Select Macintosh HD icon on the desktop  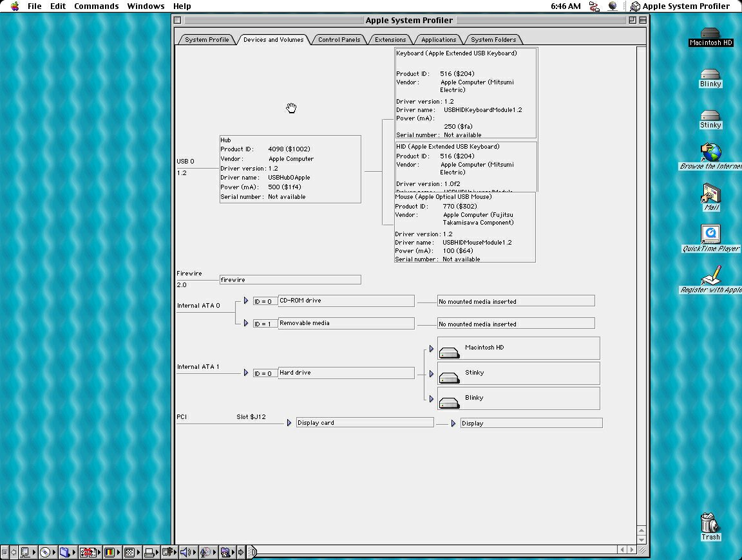click(710, 37)
